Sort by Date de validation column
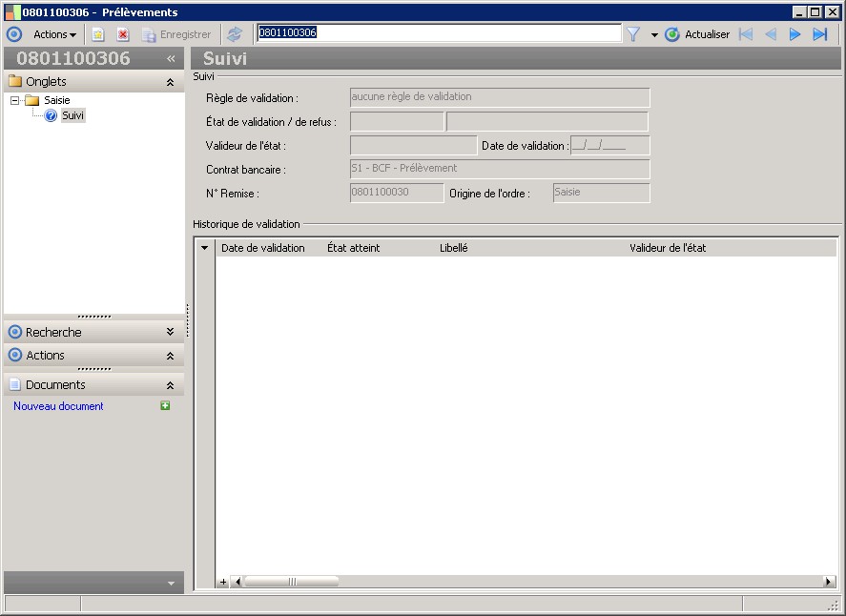The width and height of the screenshot is (846, 616). pos(262,248)
